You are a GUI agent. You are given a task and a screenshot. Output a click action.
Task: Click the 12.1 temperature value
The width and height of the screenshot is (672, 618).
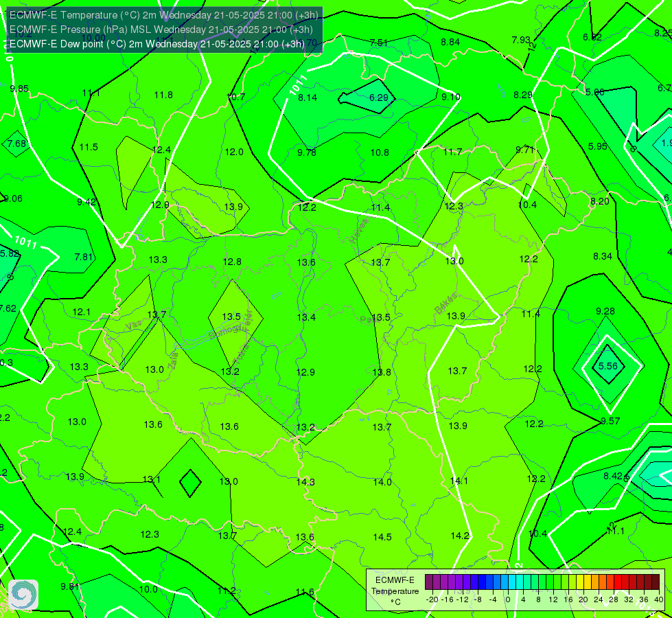(x=82, y=312)
